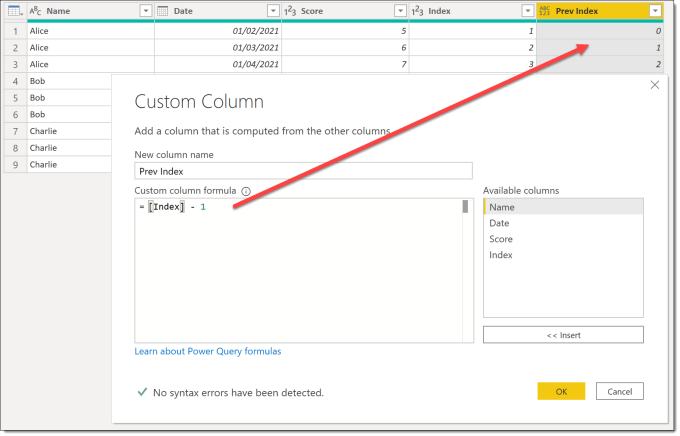The width and height of the screenshot is (680, 436).
Task: Click the formula editor scrollbar thumb
Action: click(x=465, y=207)
